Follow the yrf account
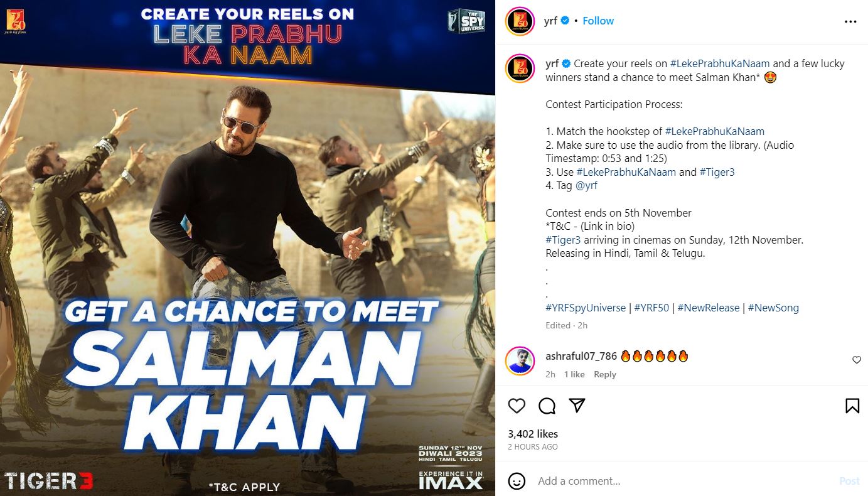Image resolution: width=868 pixels, height=496 pixels. [x=598, y=21]
